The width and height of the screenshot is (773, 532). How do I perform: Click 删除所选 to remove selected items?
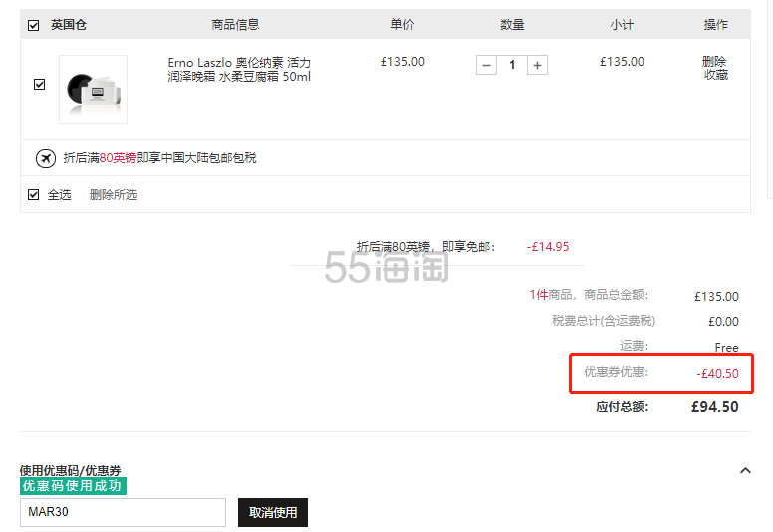114,194
